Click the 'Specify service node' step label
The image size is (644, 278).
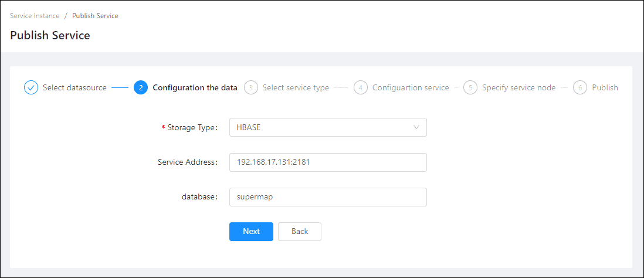pyautogui.click(x=517, y=87)
